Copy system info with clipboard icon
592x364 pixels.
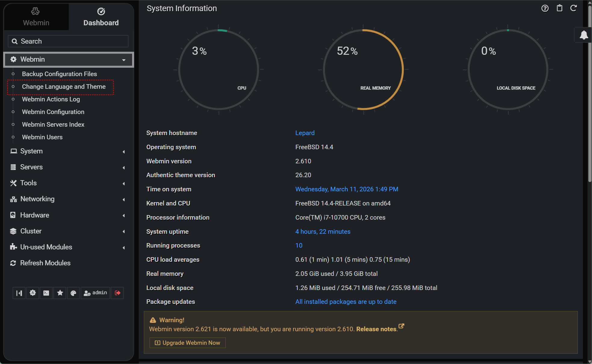coord(559,8)
